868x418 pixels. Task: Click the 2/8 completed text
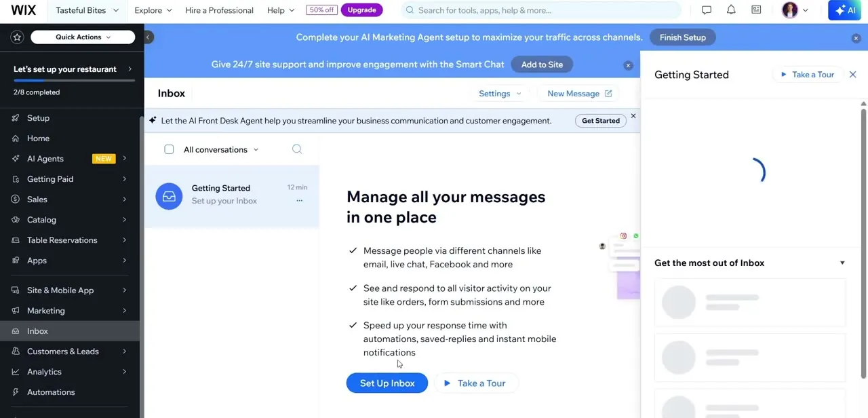37,92
